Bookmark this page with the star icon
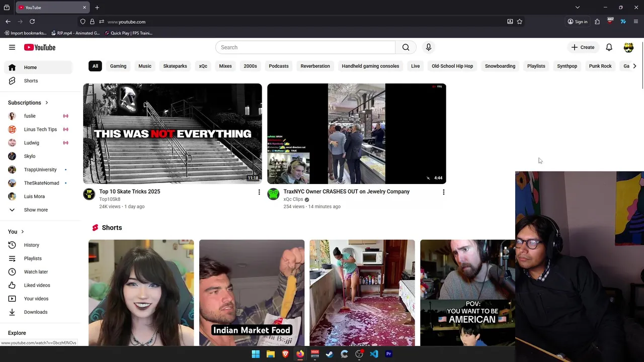644x362 pixels. coord(520,22)
